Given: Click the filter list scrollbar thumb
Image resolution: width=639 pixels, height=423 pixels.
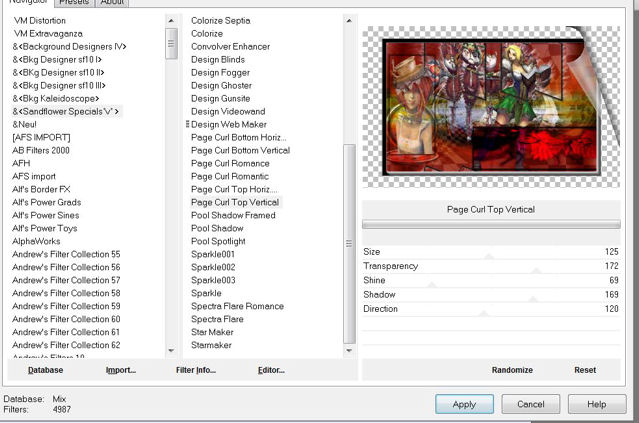Looking at the screenshot, I should [x=349, y=244].
